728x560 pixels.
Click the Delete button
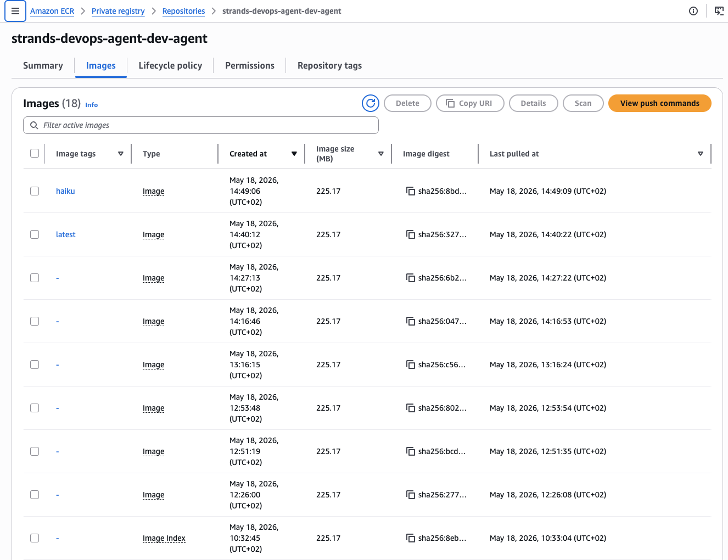407,103
